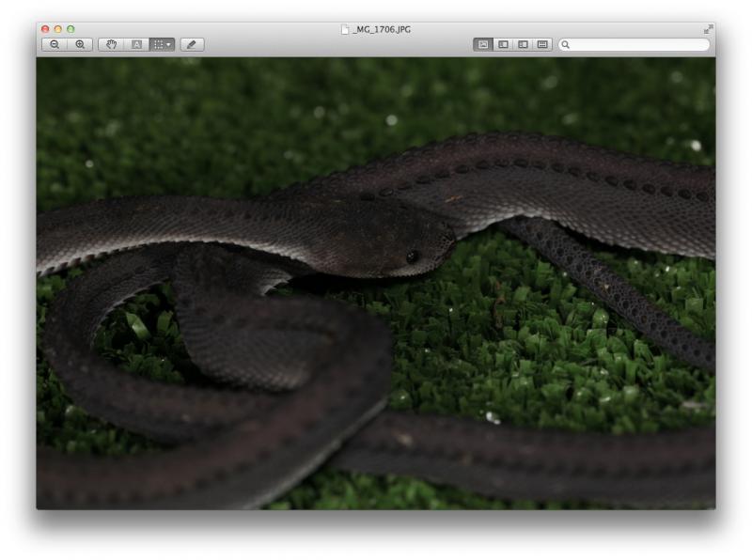Click the _MG_1706.JPG window title
Image resolution: width=752 pixels, height=560 pixels.
pyautogui.click(x=382, y=29)
